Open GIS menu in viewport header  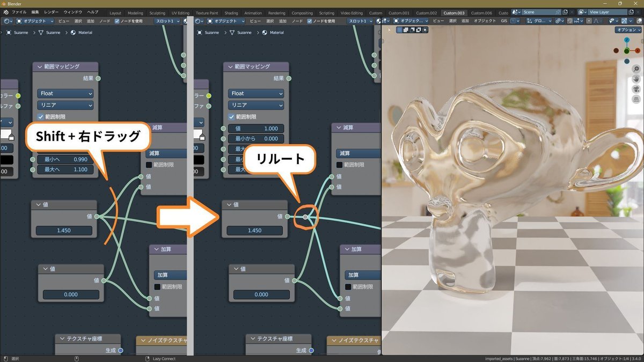pyautogui.click(x=503, y=21)
